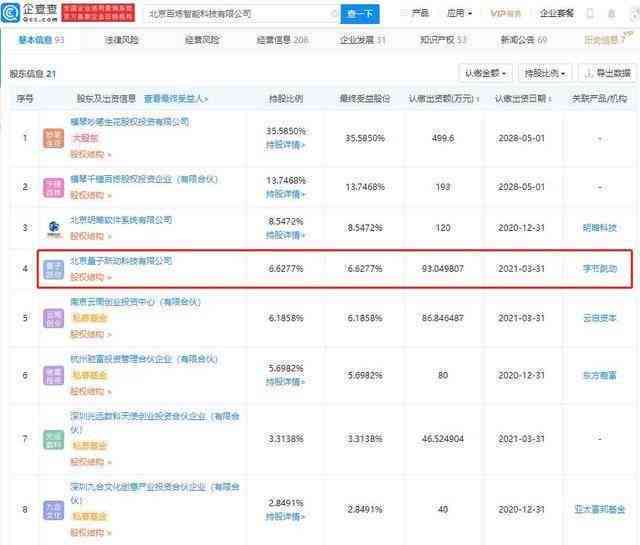Image resolution: width=640 pixels, height=545 pixels.
Task: Open the row 3 shareholder 北京明略软件系统有限公司 link
Action: (121, 220)
